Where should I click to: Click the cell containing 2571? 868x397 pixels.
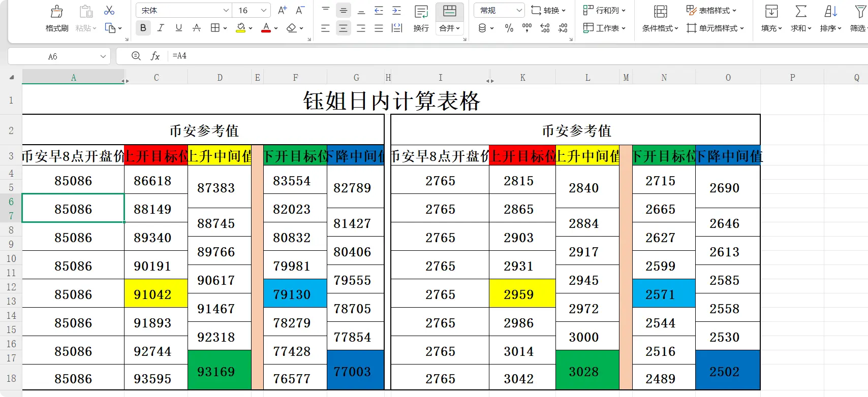(x=664, y=293)
